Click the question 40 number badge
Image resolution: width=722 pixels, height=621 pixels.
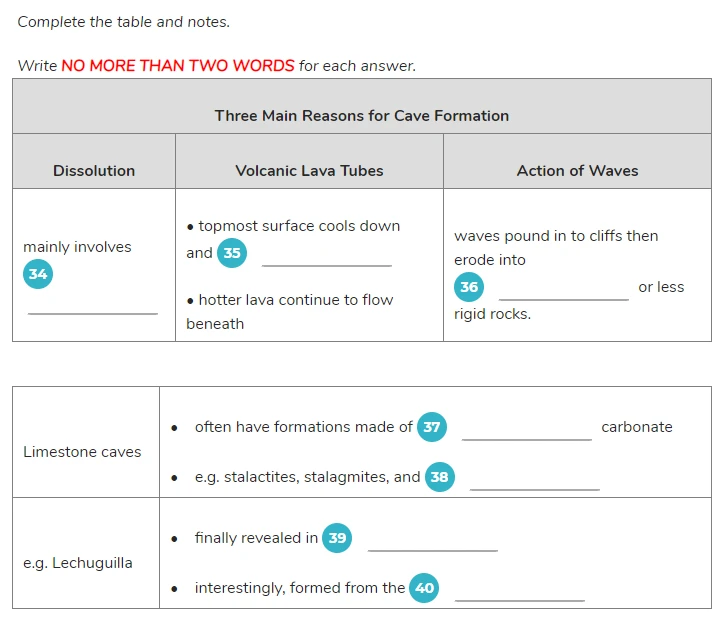coord(424,588)
